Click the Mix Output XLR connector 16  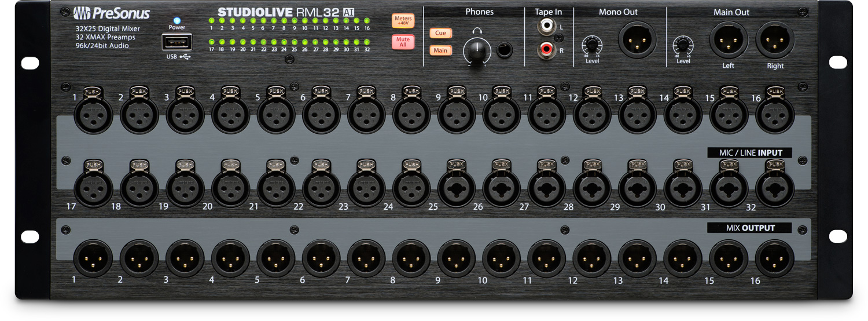(x=775, y=258)
